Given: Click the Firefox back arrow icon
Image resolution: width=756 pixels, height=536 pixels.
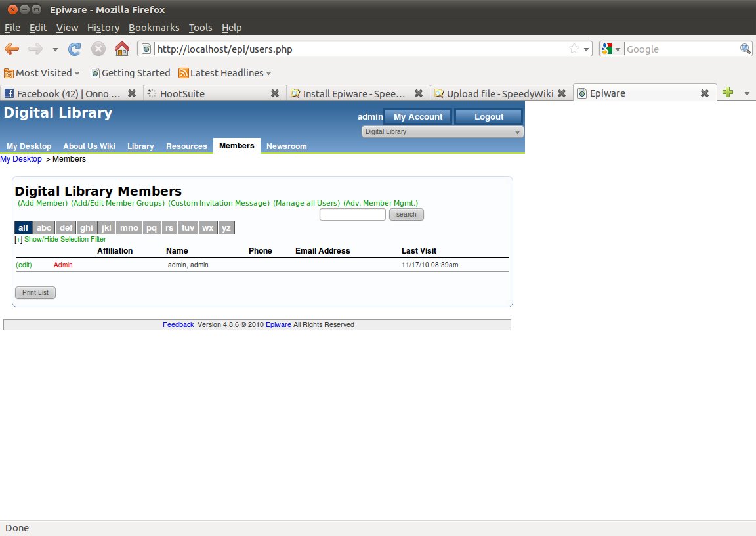Looking at the screenshot, I should click(x=12, y=49).
